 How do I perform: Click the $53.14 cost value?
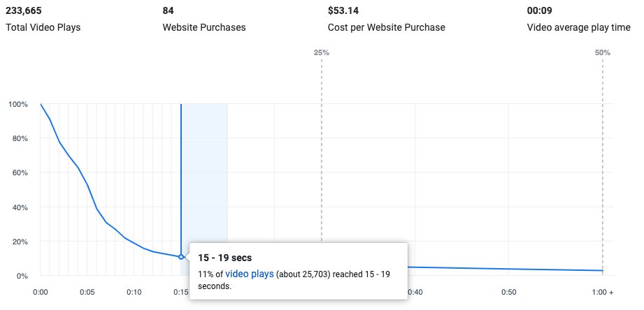coord(343,10)
